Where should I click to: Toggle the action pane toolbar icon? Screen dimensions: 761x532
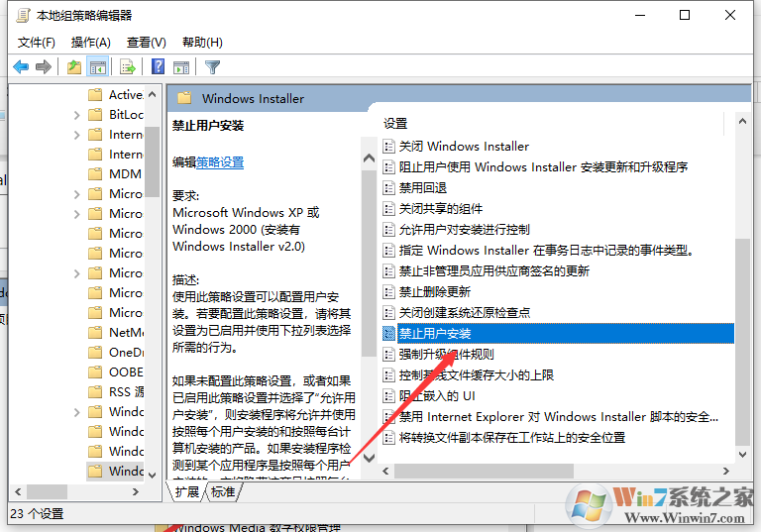(181, 67)
